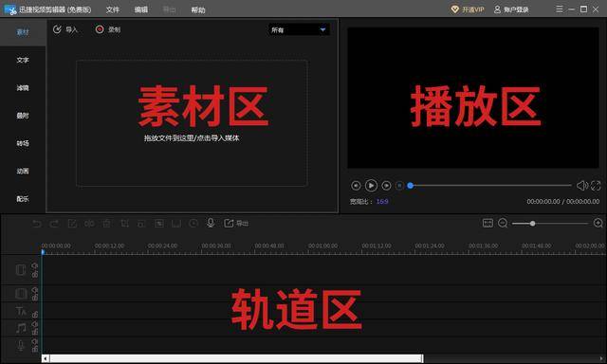Click the text track icon
This screenshot has width=607, height=364.
(x=21, y=311)
